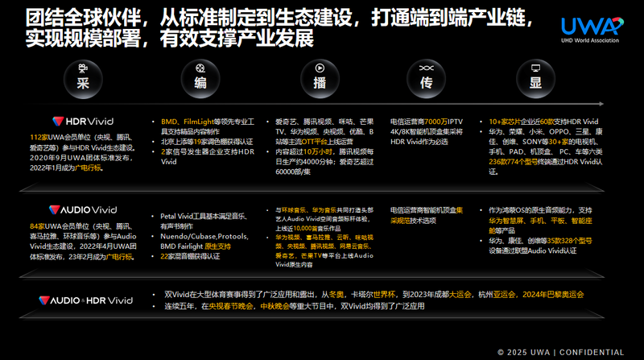
Task: Click the text 电信运营商7000万IPTV
Action: pyautogui.click(x=427, y=122)
